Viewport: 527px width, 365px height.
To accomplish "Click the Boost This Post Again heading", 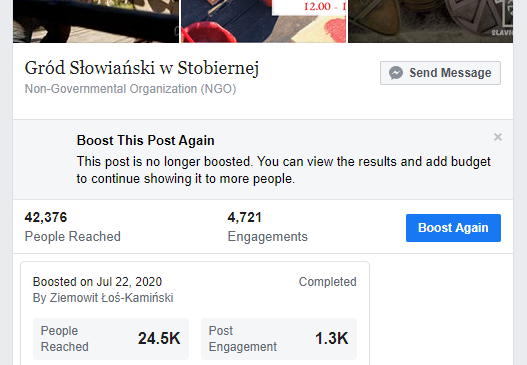I will click(146, 140).
